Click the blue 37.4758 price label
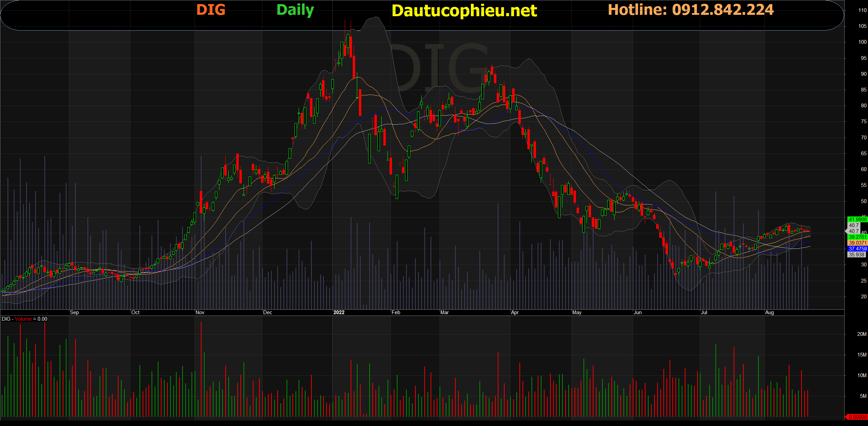 pyautogui.click(x=857, y=249)
